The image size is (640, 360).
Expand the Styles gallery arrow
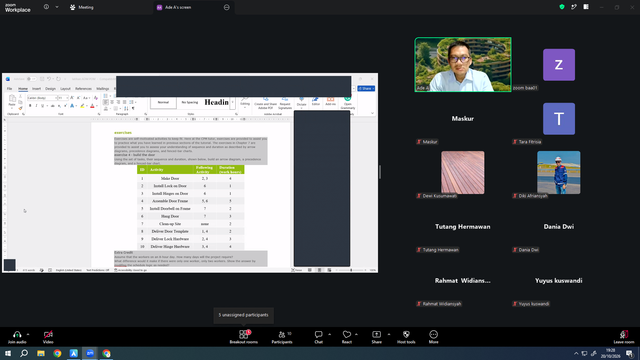tap(233, 102)
